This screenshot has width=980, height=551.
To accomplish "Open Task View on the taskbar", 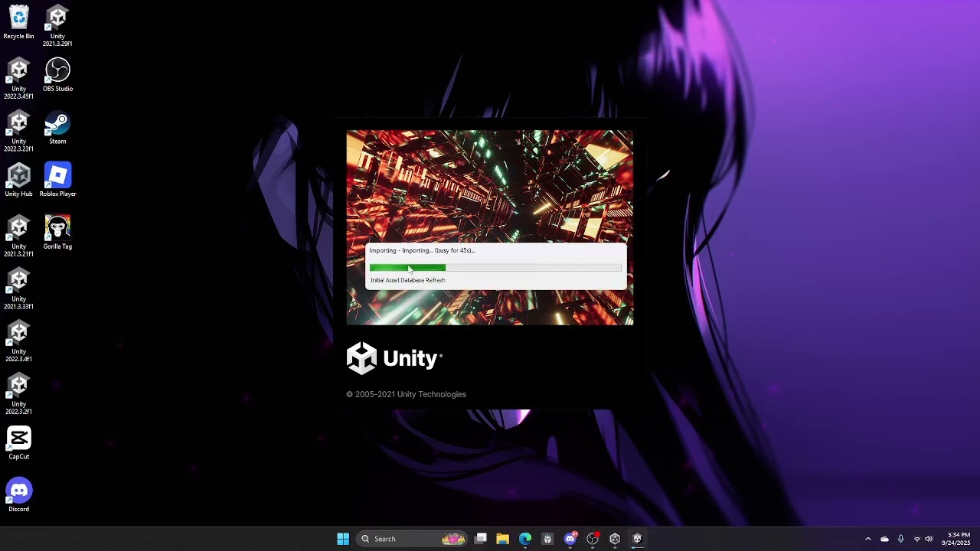I will click(481, 539).
